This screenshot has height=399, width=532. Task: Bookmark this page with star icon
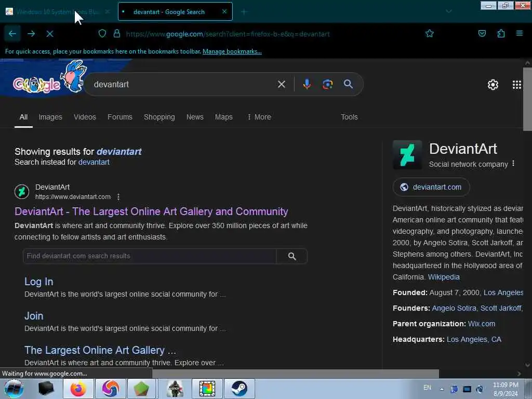coord(430,33)
